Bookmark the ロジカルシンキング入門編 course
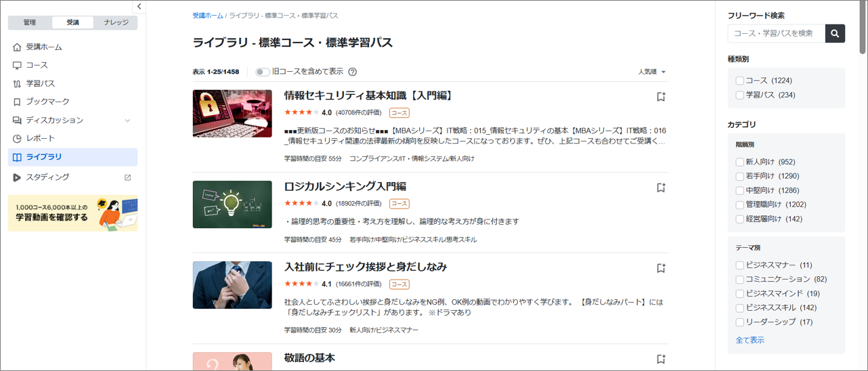Viewport: 868px width, 371px height. pyautogui.click(x=661, y=188)
